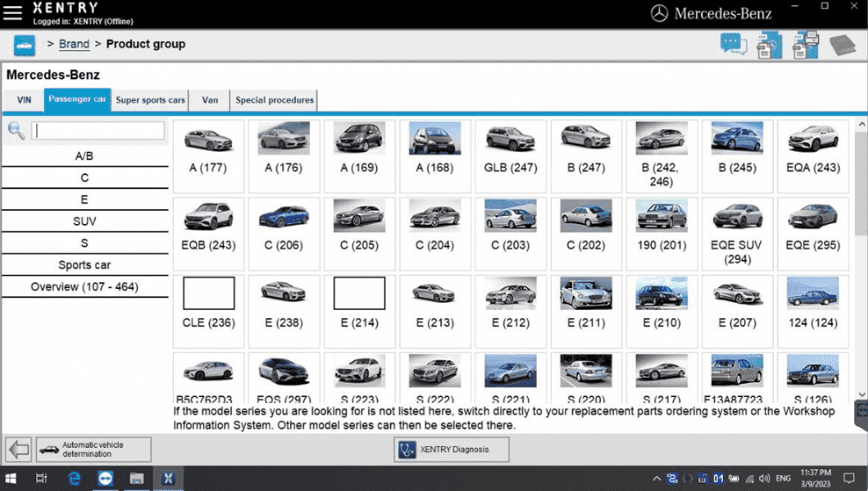Open the side panel handle on right edge

tap(861, 414)
